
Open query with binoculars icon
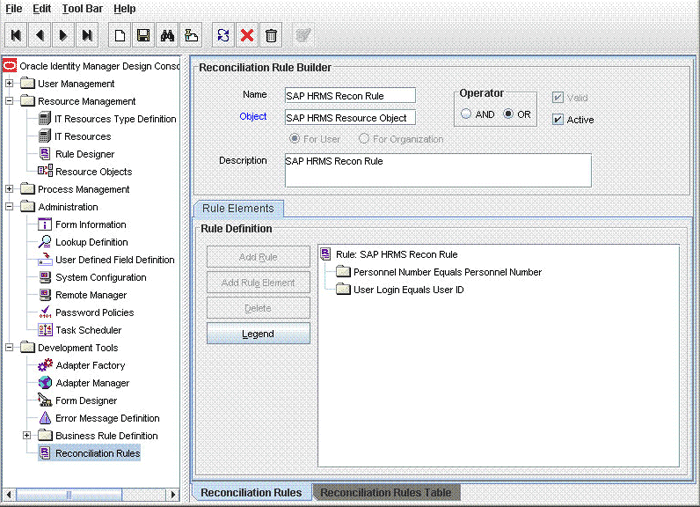click(x=167, y=35)
